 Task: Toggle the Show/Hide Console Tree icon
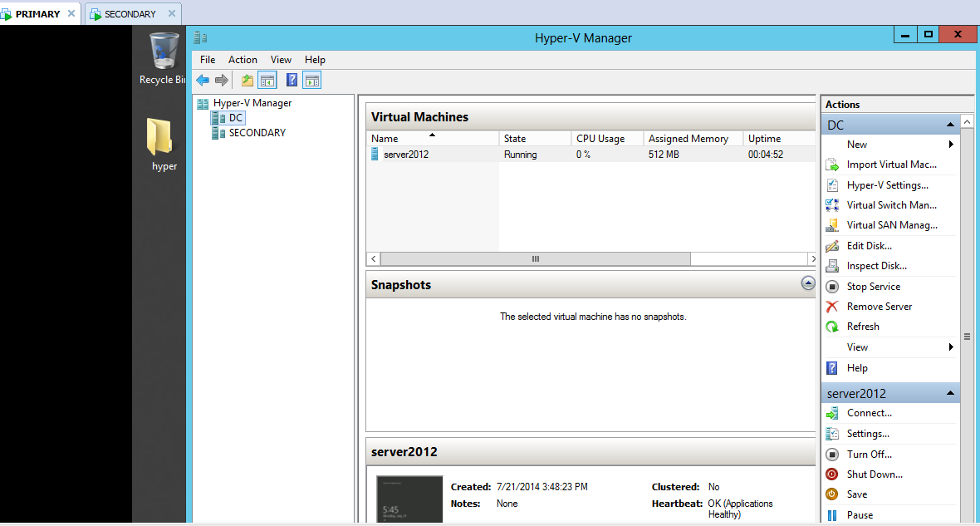[267, 80]
